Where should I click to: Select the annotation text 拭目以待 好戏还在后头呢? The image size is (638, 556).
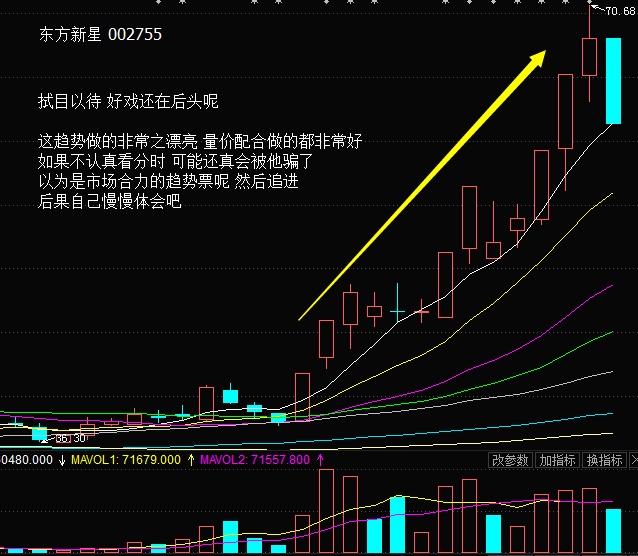(128, 102)
